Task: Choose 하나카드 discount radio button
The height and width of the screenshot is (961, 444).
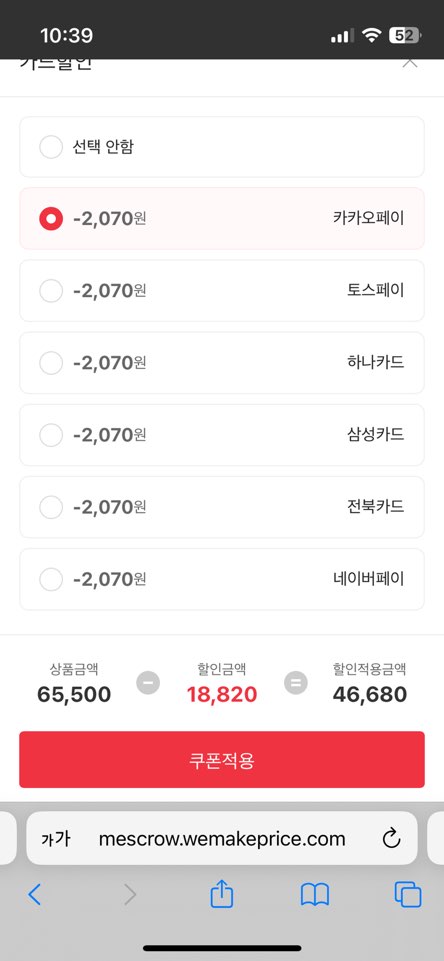Action: pos(51,363)
